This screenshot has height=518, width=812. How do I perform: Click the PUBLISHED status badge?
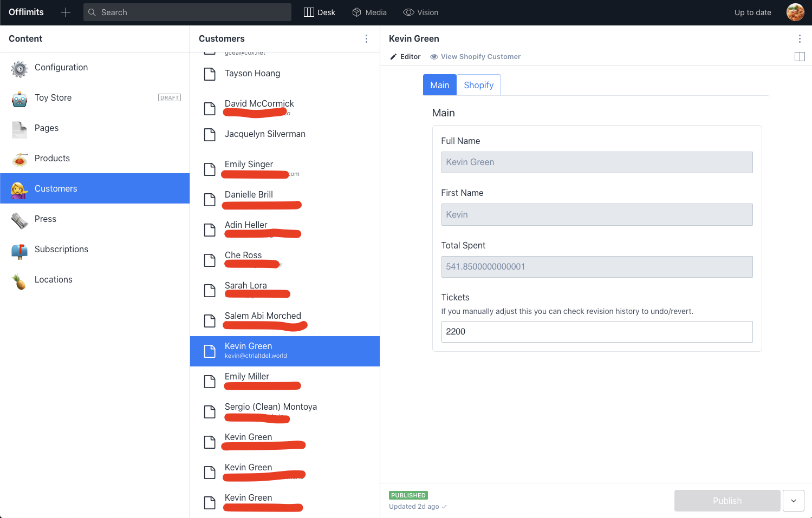coord(408,495)
